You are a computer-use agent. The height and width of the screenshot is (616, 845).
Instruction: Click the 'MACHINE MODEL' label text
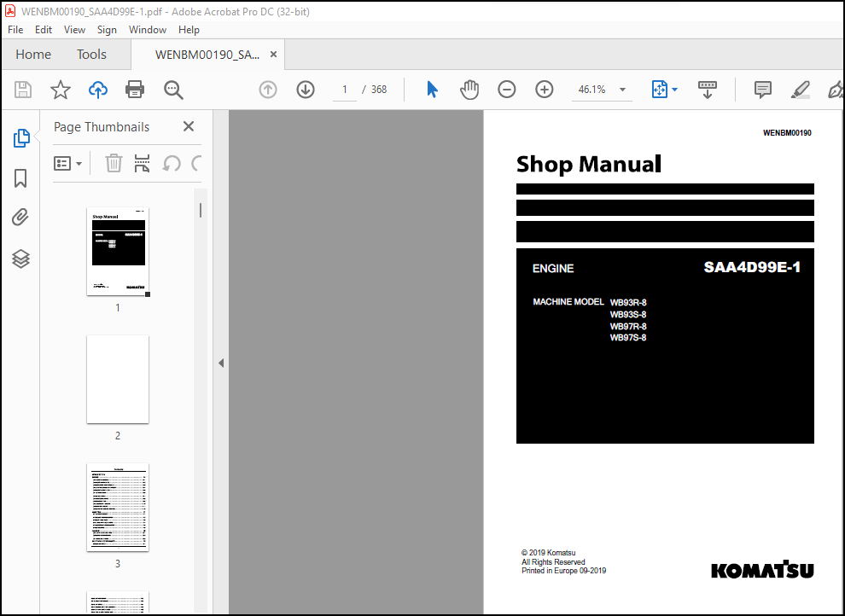pos(568,301)
